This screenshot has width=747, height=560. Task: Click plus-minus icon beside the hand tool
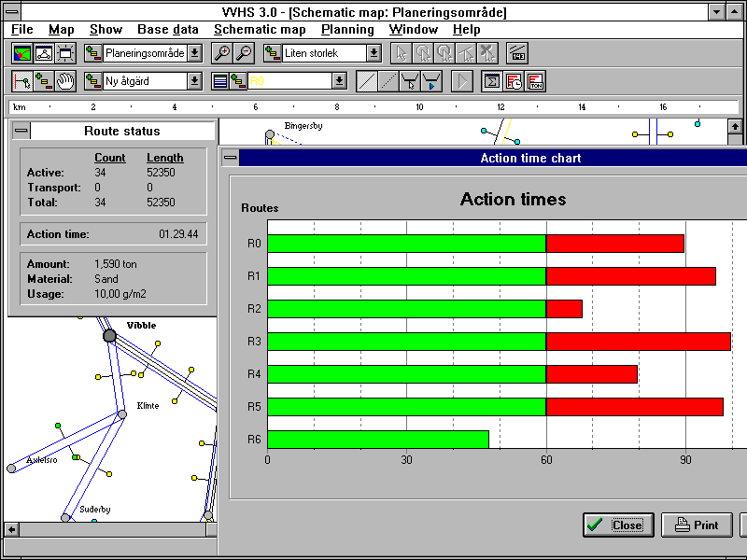44,81
